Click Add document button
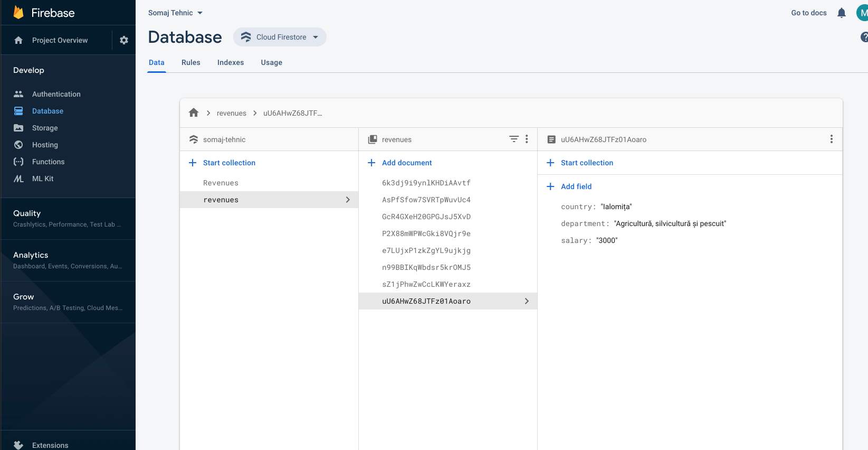 [407, 163]
